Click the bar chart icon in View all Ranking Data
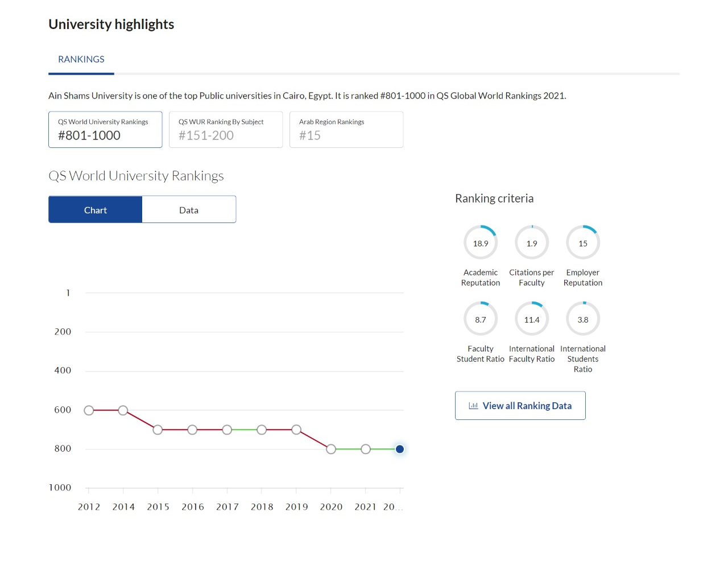The width and height of the screenshot is (728, 573). click(473, 406)
